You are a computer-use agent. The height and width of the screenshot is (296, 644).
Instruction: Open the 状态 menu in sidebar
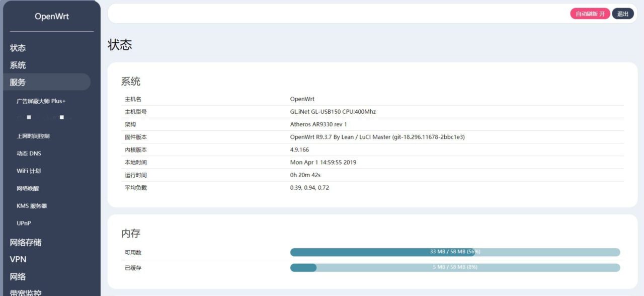click(18, 48)
